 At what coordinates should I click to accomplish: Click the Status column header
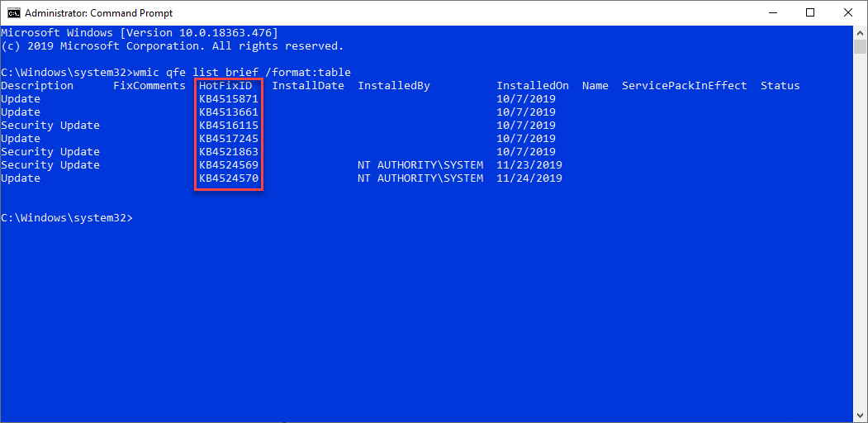780,86
